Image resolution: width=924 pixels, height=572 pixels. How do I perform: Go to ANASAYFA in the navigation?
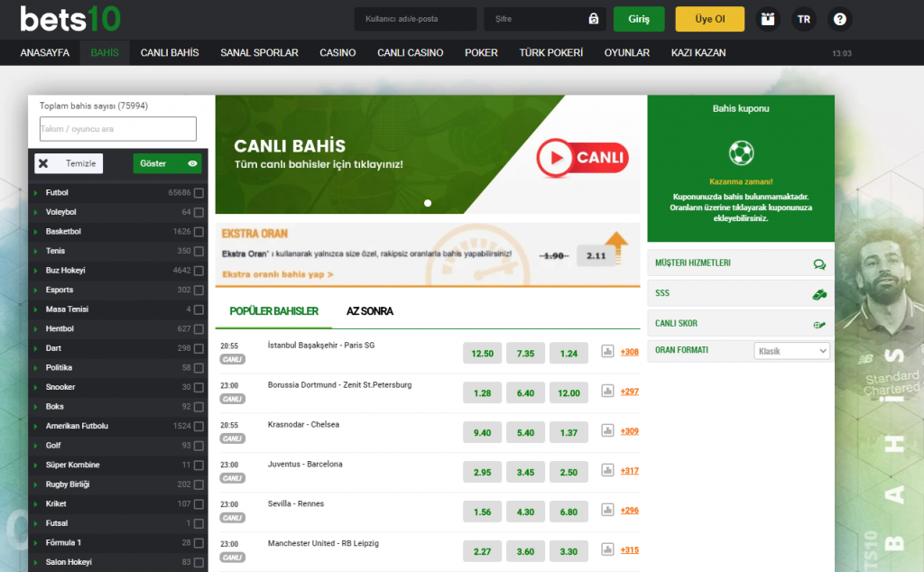(45, 52)
